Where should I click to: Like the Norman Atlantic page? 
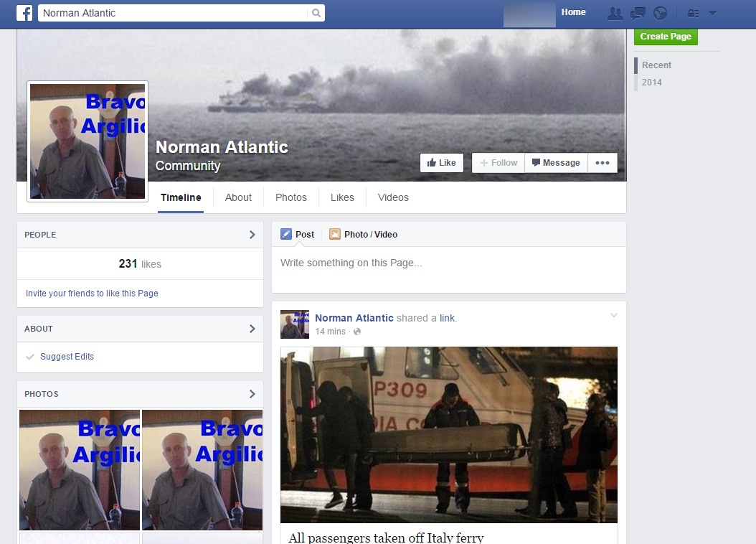tap(441, 162)
